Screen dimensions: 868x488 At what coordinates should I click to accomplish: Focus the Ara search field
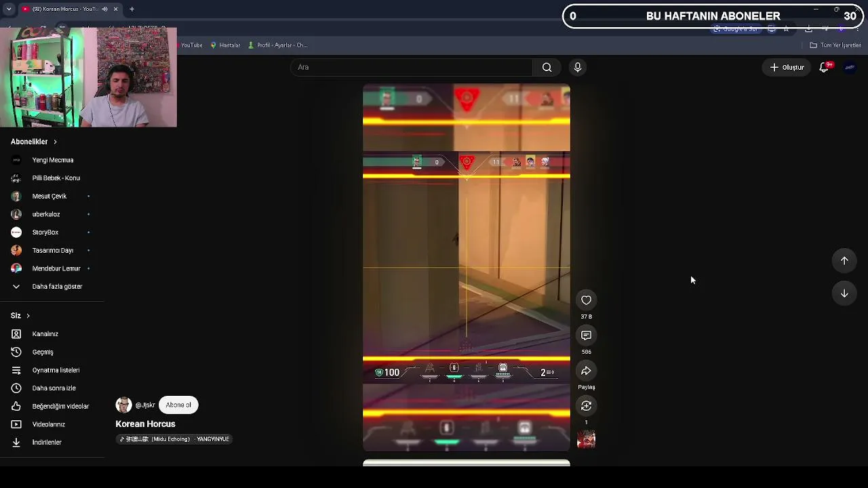click(x=412, y=67)
